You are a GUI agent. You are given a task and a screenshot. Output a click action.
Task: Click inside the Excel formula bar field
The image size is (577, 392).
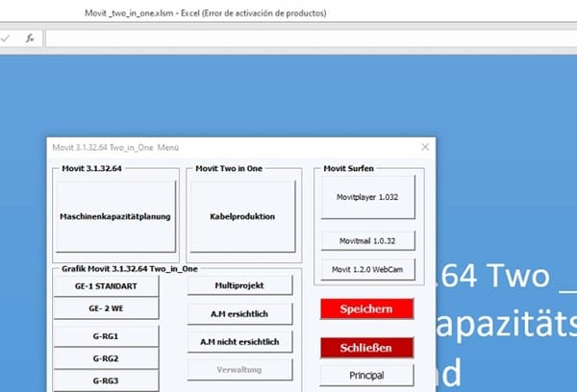coord(311,38)
